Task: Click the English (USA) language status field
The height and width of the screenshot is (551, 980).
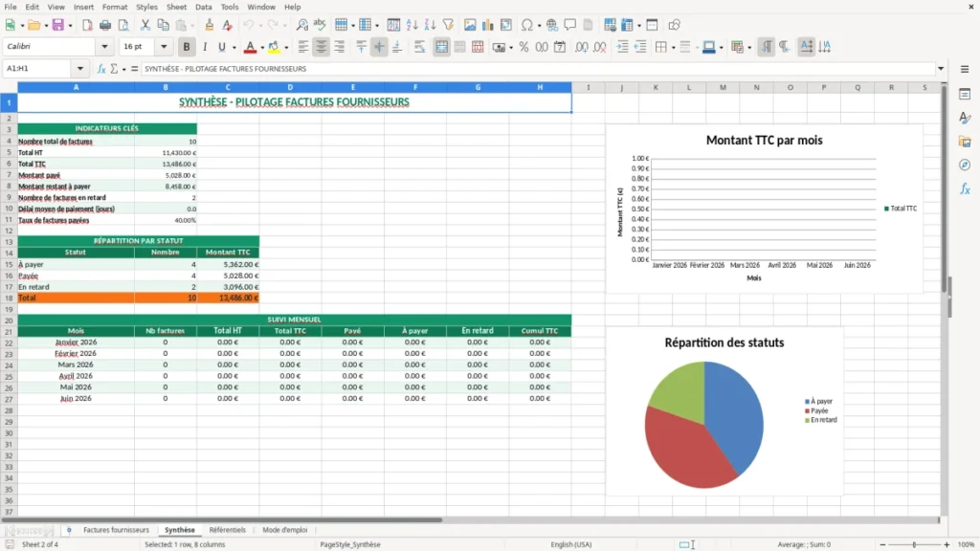Action: (x=570, y=544)
